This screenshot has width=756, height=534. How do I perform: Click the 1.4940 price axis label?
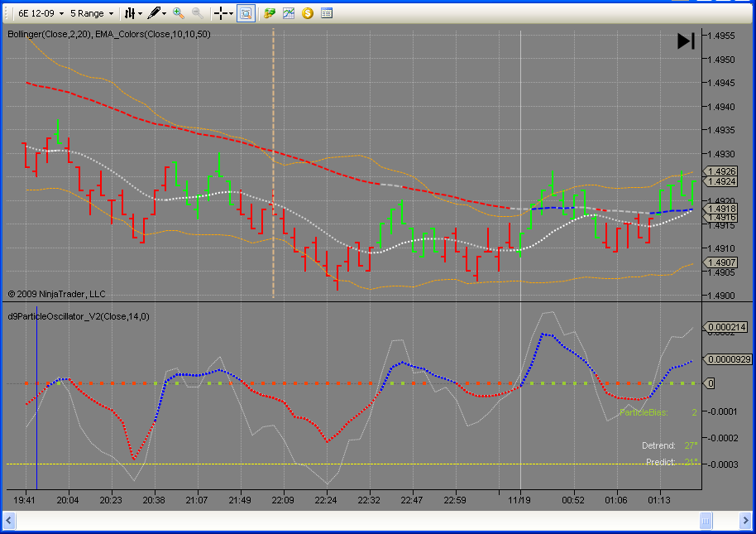(721, 107)
